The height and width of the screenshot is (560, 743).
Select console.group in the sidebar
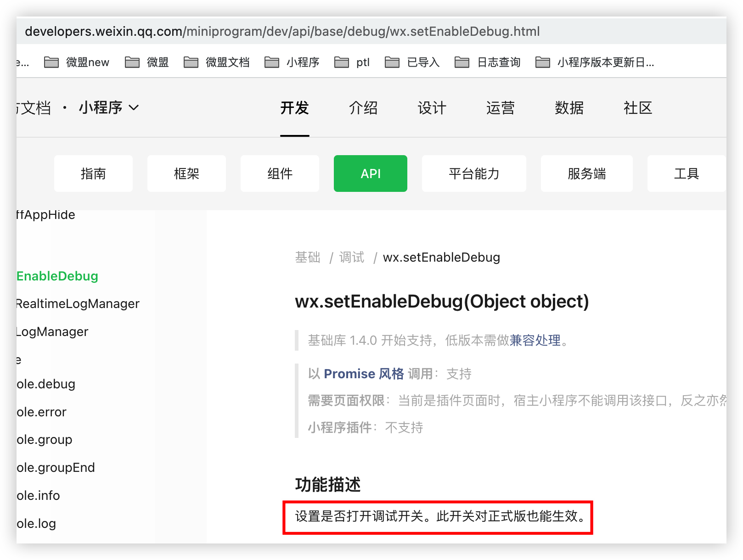(43, 440)
